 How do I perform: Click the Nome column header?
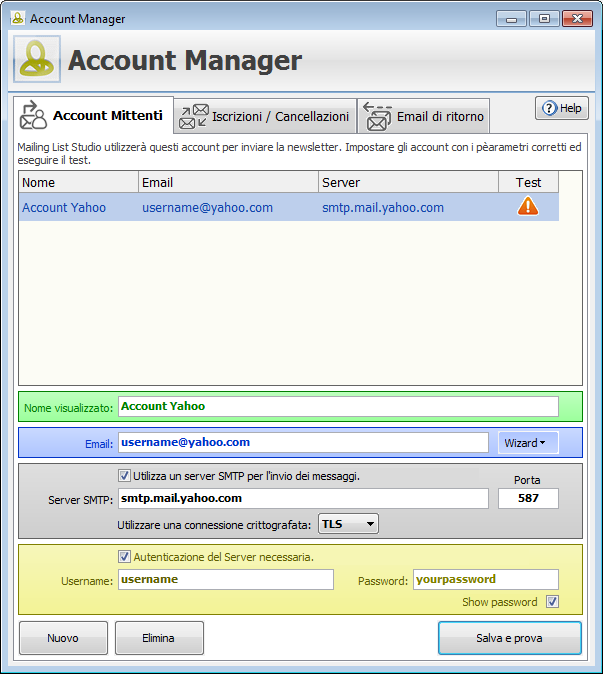[x=78, y=182]
